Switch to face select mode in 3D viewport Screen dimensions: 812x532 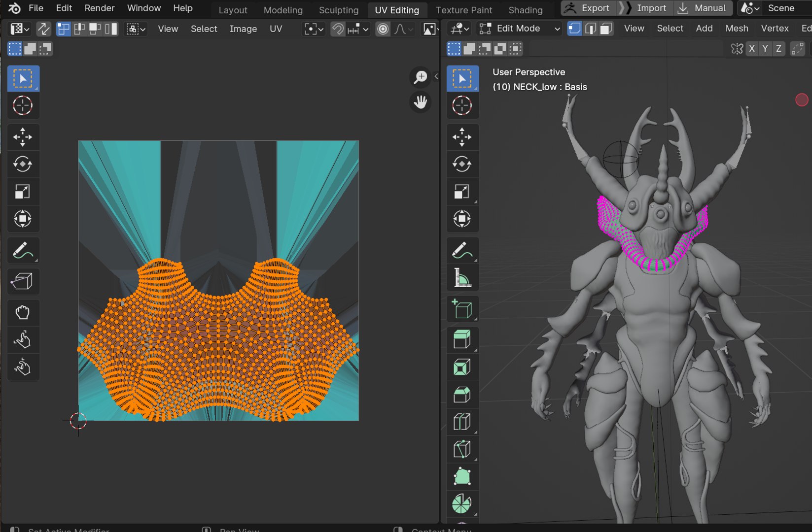click(606, 29)
